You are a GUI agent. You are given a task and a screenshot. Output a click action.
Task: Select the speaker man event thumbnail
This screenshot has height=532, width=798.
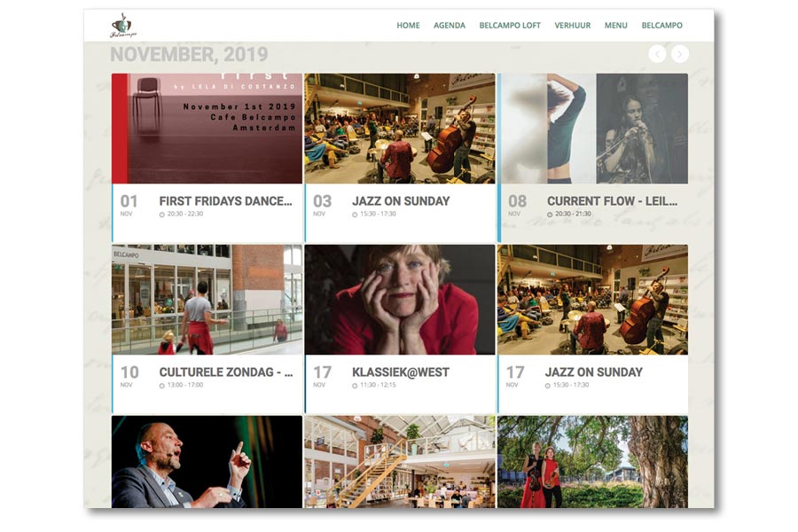[207, 462]
